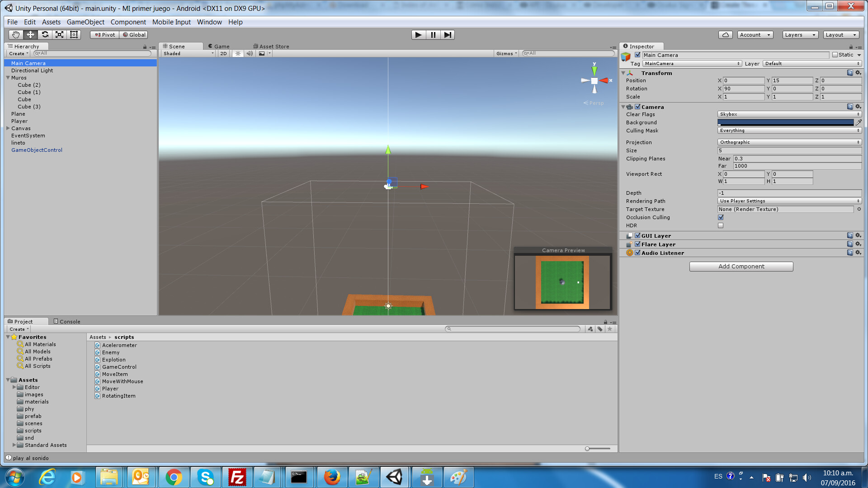The height and width of the screenshot is (488, 868).
Task: Click the Global orientation button
Action: click(x=133, y=34)
